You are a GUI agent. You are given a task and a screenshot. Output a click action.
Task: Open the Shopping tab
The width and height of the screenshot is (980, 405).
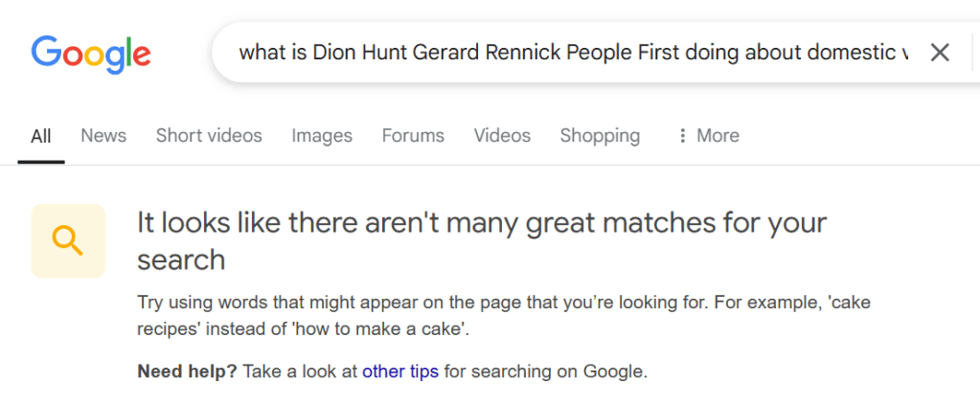tap(600, 136)
